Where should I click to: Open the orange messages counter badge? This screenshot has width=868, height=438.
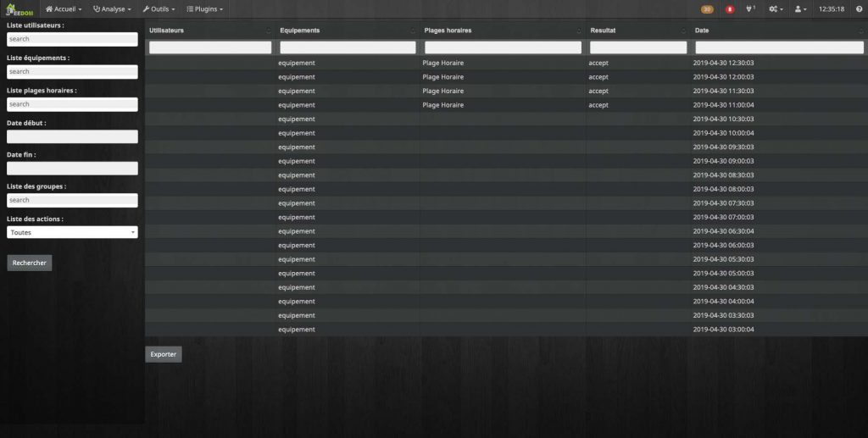(x=707, y=9)
